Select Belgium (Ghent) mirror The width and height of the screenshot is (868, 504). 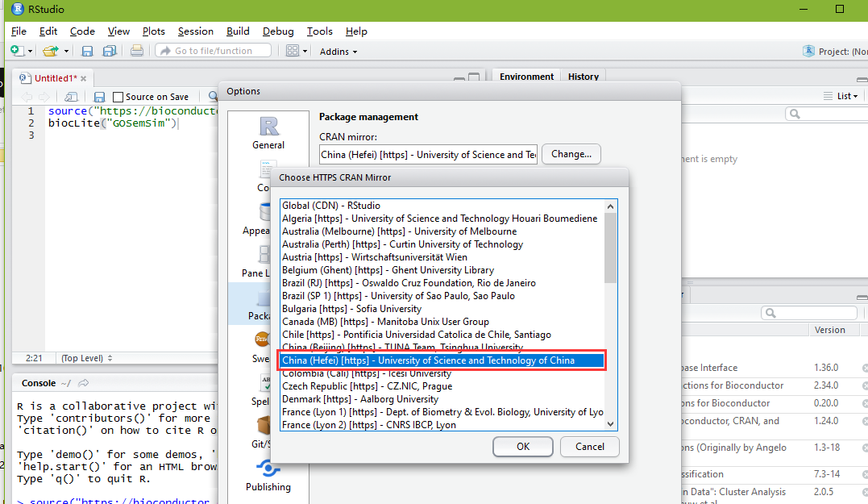[442, 269]
